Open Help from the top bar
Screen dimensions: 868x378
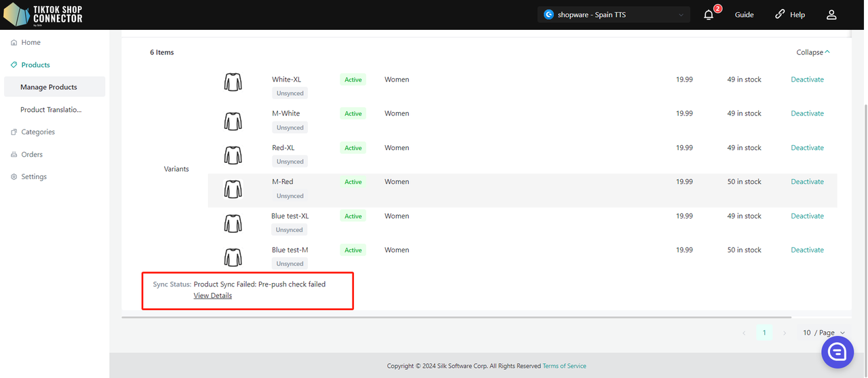tap(790, 15)
